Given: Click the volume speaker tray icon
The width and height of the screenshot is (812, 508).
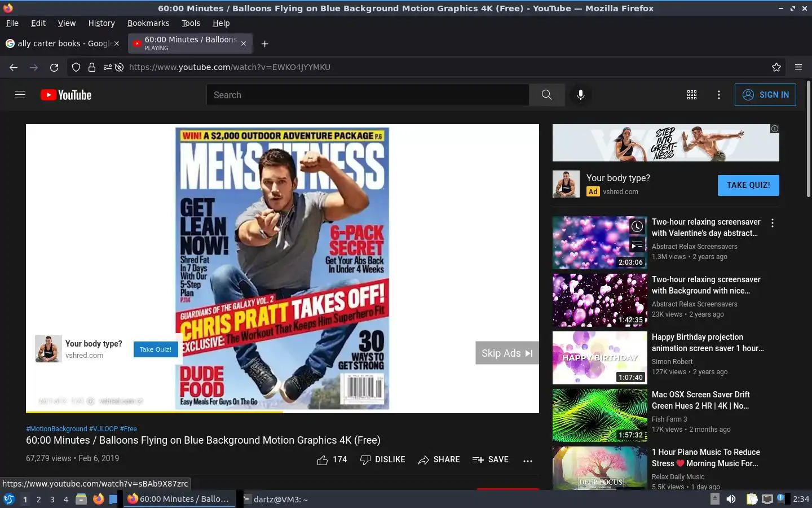Looking at the screenshot, I should click(731, 499).
